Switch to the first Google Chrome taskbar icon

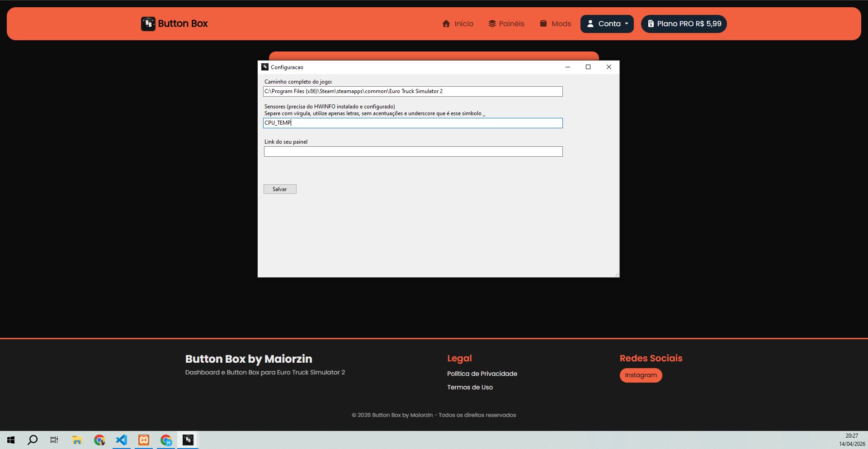(x=99, y=440)
